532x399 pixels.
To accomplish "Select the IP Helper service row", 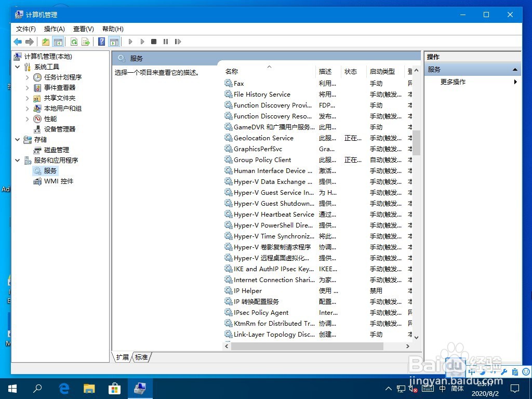I will point(318,291).
